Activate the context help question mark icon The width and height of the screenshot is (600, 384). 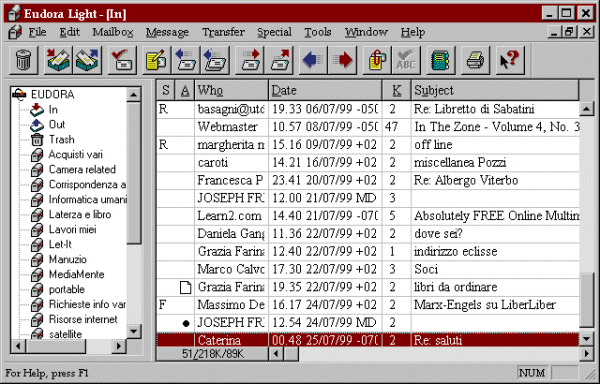point(510,60)
